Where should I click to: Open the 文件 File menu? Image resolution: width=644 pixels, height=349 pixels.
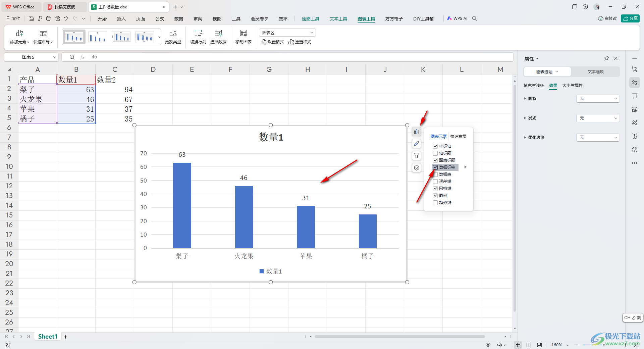(x=13, y=19)
